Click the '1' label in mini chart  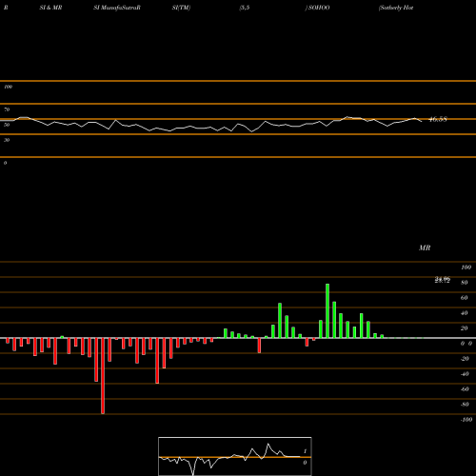tap(306, 451)
